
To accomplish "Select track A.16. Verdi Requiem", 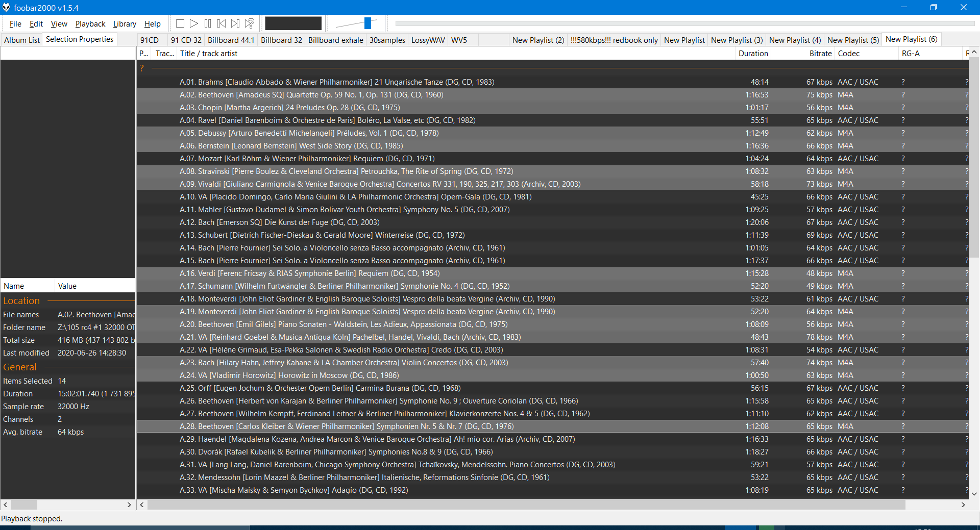I will (552, 273).
